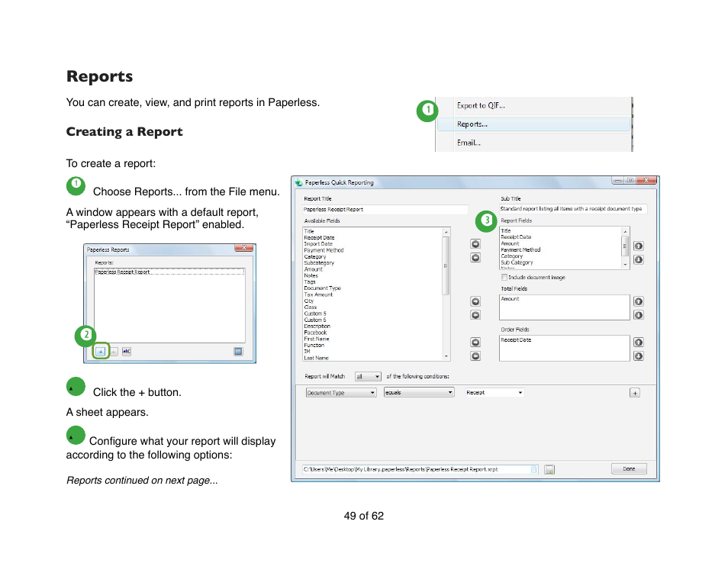Select 'City' in Available Fields
Screen dimensions: 728x563
coord(309,301)
